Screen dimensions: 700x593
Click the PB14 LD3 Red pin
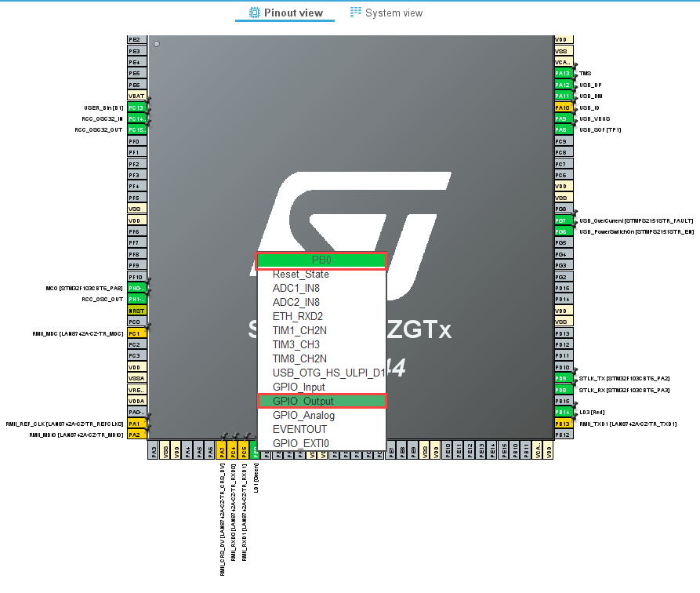[563, 412]
